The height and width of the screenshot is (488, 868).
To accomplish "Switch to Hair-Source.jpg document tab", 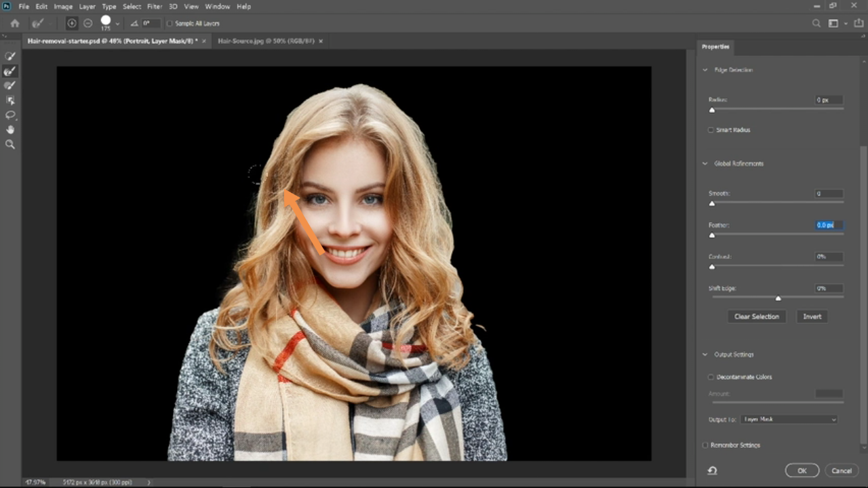I will coord(265,41).
